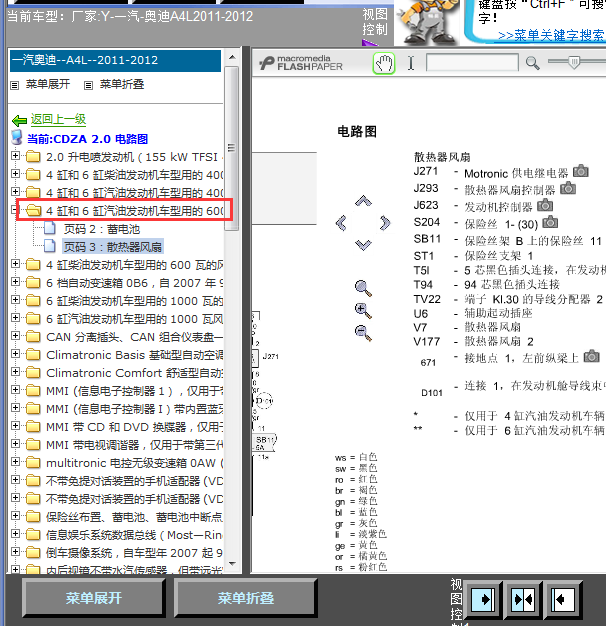
Task: Select the highlighted 4 缸和 6 缸汽油发动机 600 folder
Action: [x=135, y=210]
